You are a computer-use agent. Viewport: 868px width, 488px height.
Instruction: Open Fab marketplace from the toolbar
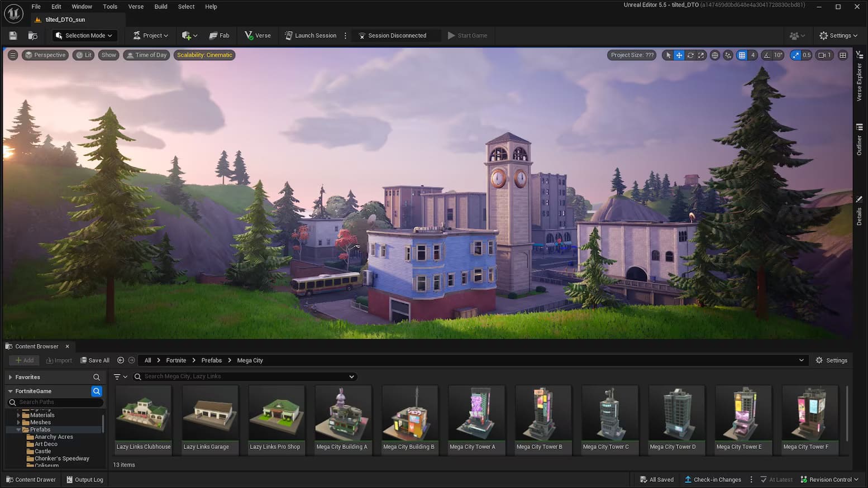(x=220, y=35)
